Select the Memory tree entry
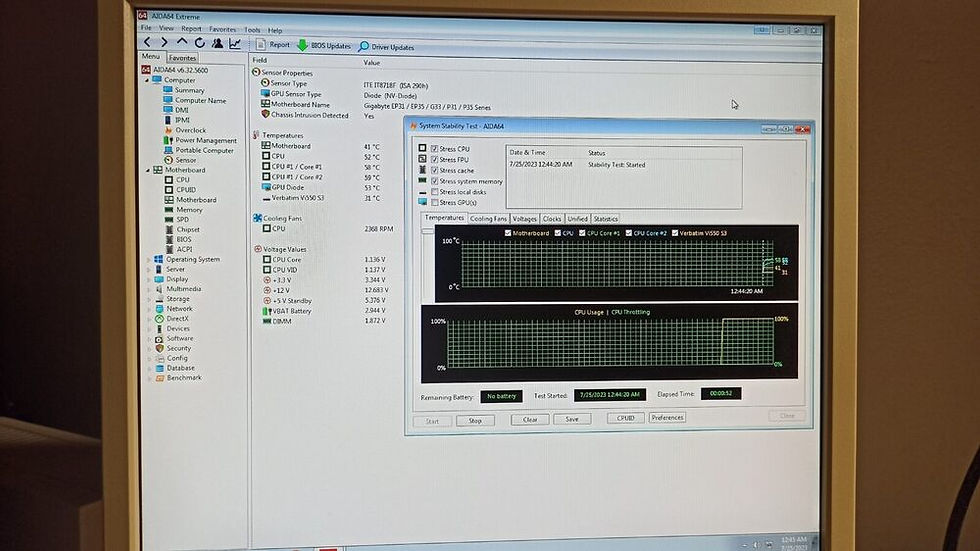980x551 pixels. pyautogui.click(x=189, y=209)
